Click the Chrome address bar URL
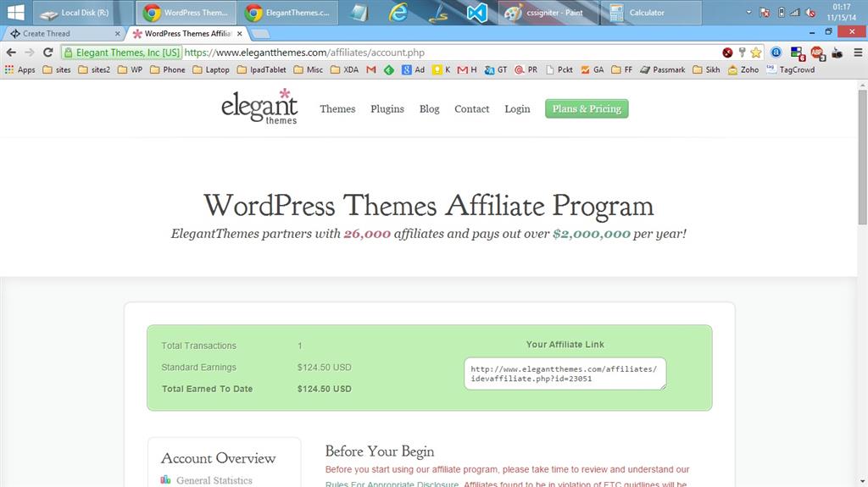The image size is (868, 487). [304, 53]
